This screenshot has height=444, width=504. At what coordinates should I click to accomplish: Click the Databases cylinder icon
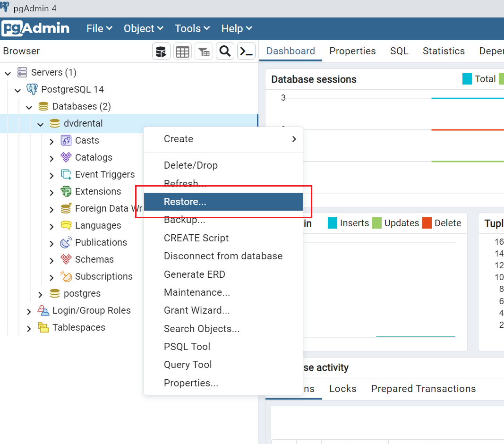43,106
